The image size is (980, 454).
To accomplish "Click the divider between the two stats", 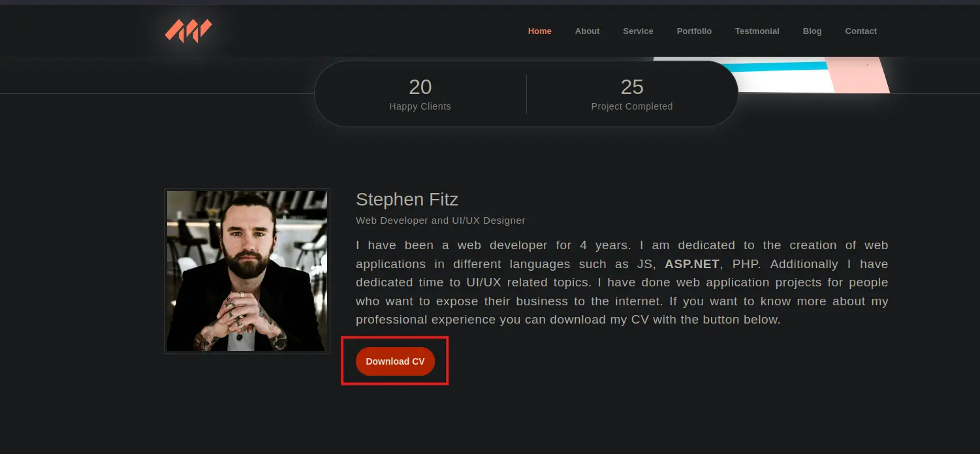I will tap(526, 94).
